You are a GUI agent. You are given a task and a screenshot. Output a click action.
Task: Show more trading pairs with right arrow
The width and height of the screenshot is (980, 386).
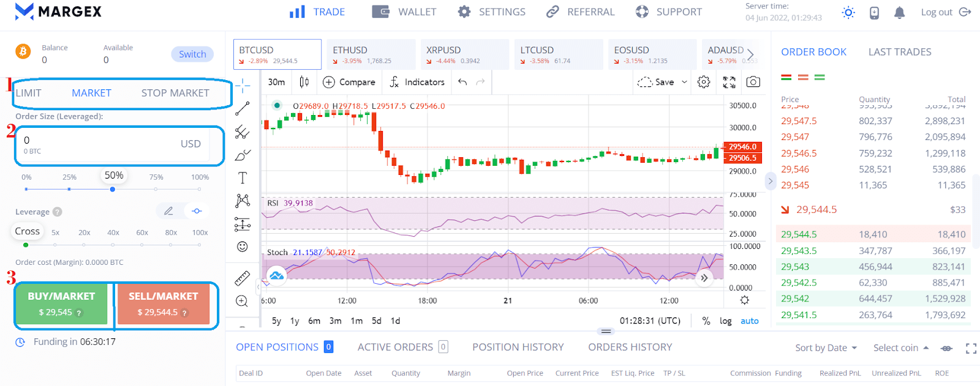pos(751,54)
